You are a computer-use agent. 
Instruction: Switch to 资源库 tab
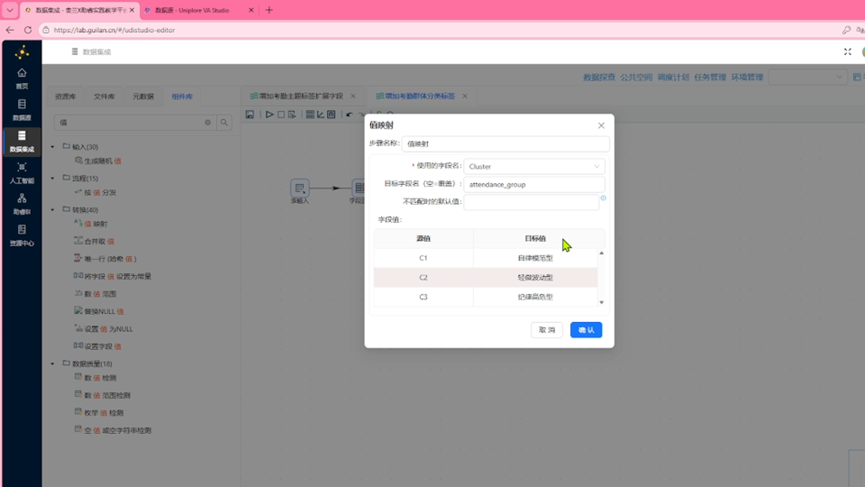point(66,97)
